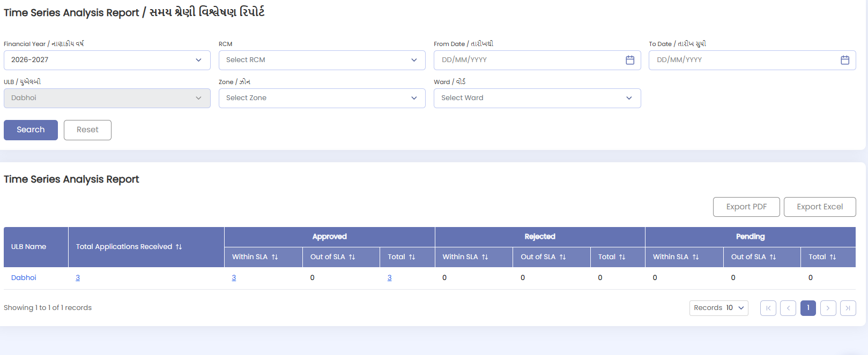Screen dimensions: 868x355
Task: Open the Select Ward dropdown
Action: click(x=537, y=98)
